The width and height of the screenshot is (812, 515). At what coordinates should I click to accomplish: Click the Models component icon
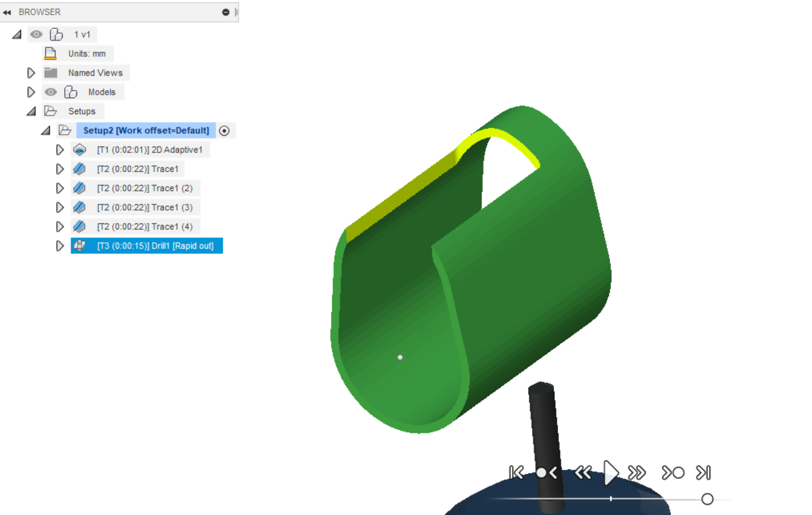coord(70,92)
